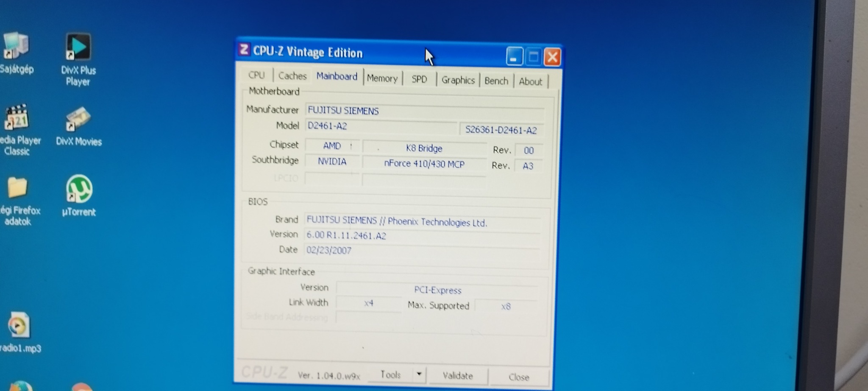Close CPU-Z with the red X
This screenshot has height=391, width=868.
[552, 57]
